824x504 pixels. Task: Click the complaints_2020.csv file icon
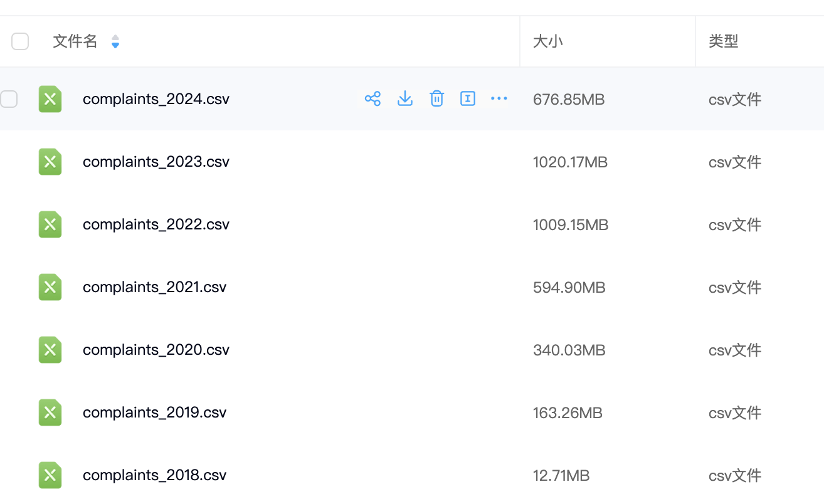tap(50, 350)
